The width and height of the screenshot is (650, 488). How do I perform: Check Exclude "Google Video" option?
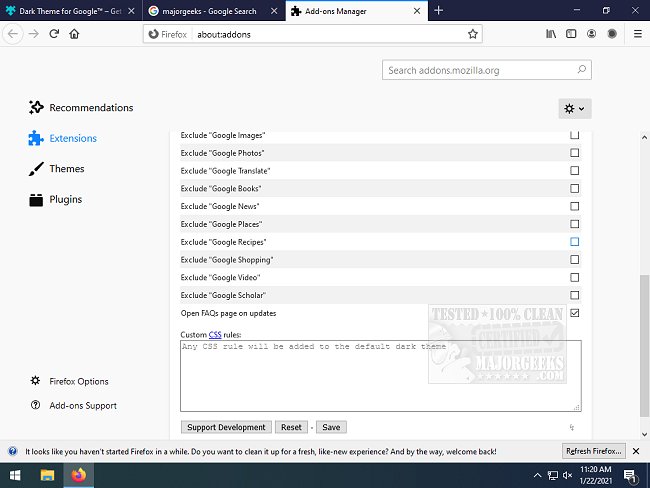[575, 277]
